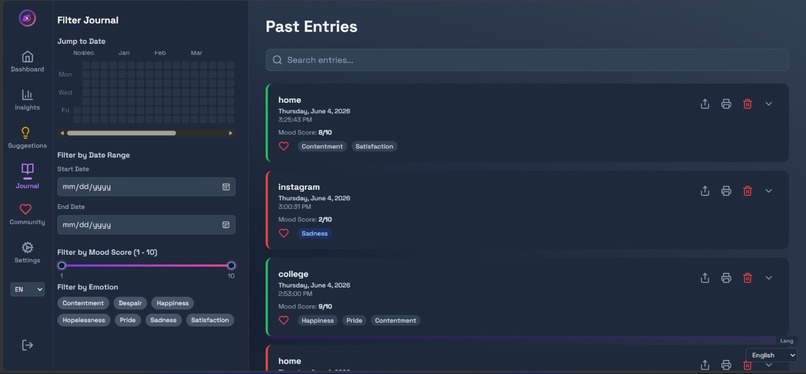Click the End Date input field

click(x=146, y=225)
